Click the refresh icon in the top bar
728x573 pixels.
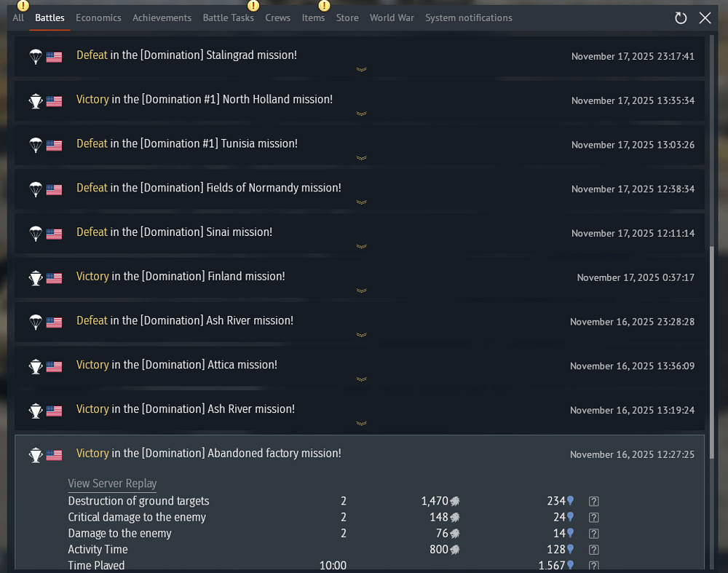coord(681,18)
